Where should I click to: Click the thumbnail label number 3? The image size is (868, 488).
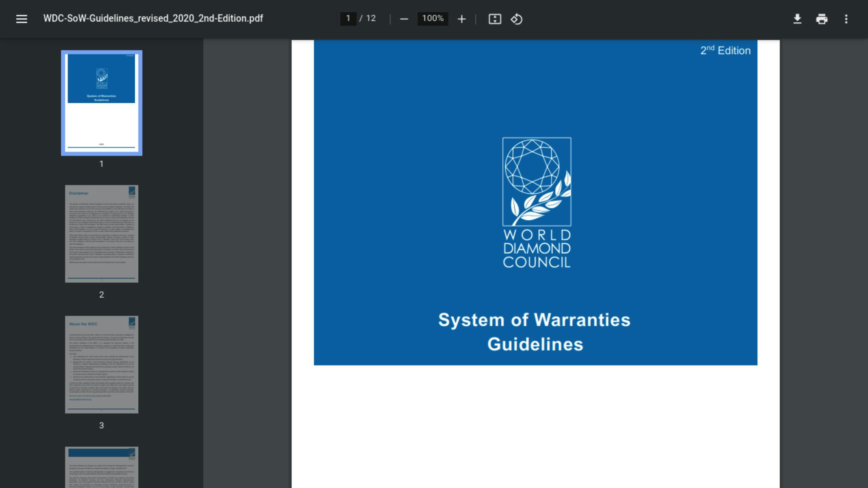pyautogui.click(x=101, y=426)
